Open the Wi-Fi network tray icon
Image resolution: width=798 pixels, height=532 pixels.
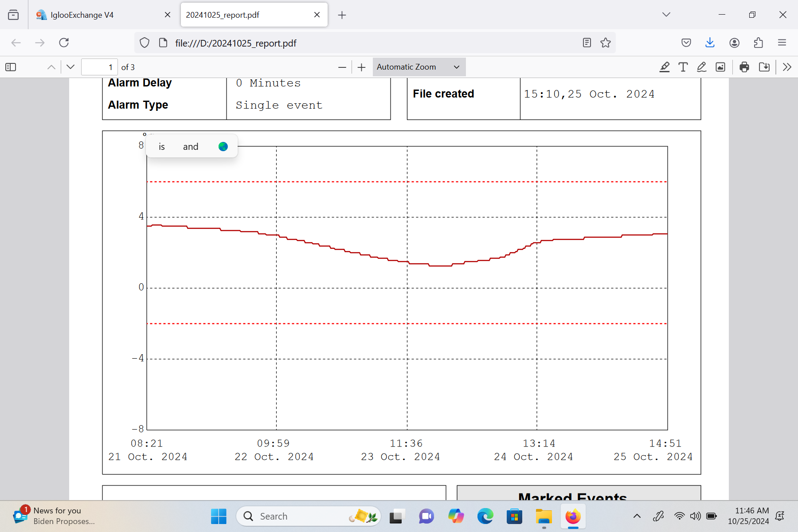pyautogui.click(x=679, y=516)
